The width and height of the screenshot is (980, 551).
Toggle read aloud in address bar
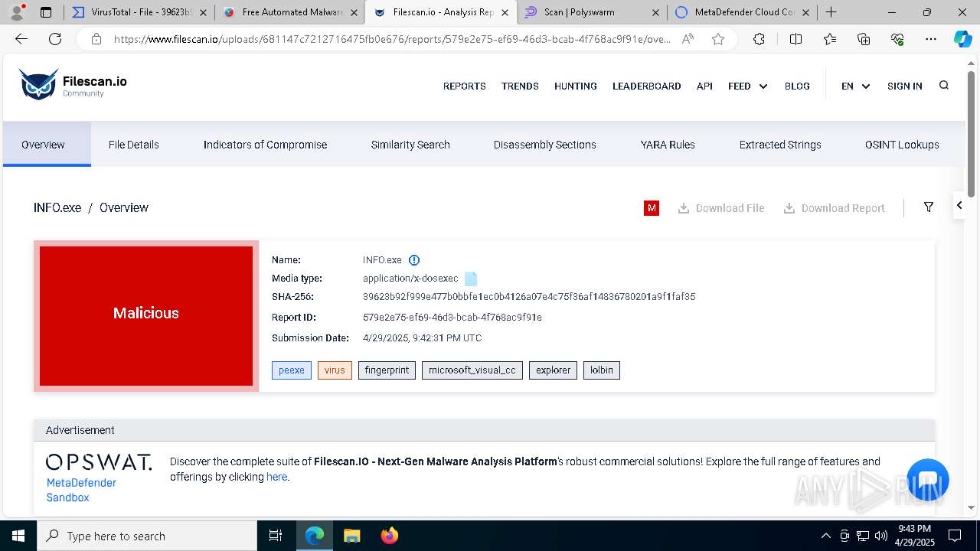[688, 39]
